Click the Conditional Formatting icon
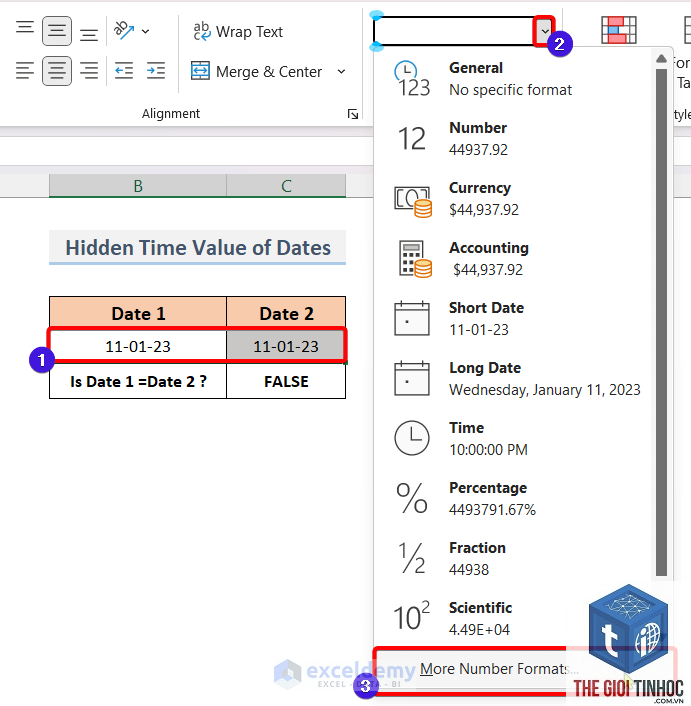 tap(619, 30)
